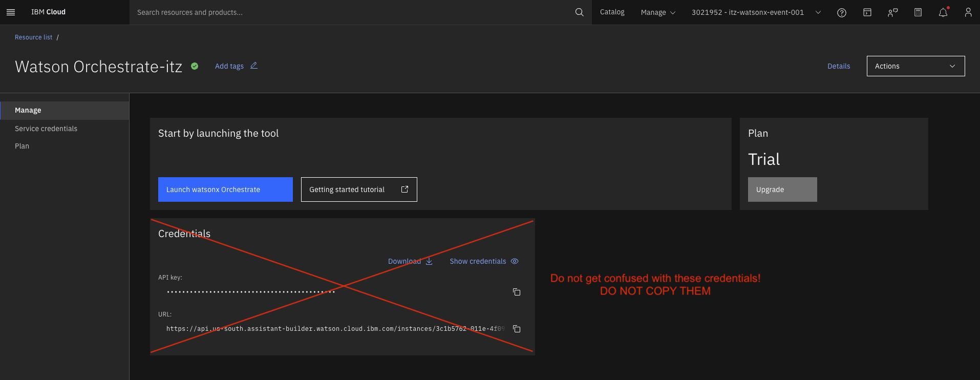The width and height of the screenshot is (980, 380).
Task: Toggle Show credentials eye icon
Action: [x=515, y=261]
